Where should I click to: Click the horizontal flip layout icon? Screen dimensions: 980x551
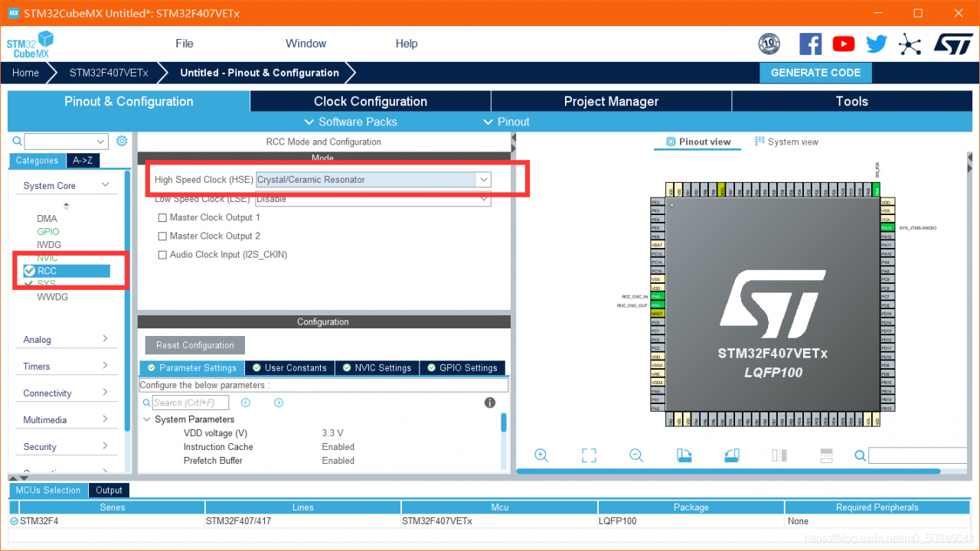(779, 455)
